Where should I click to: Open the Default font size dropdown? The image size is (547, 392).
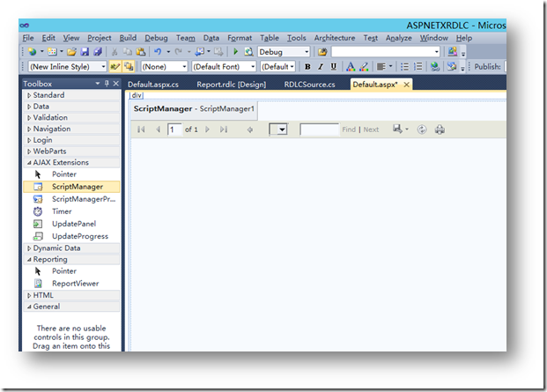[292, 67]
